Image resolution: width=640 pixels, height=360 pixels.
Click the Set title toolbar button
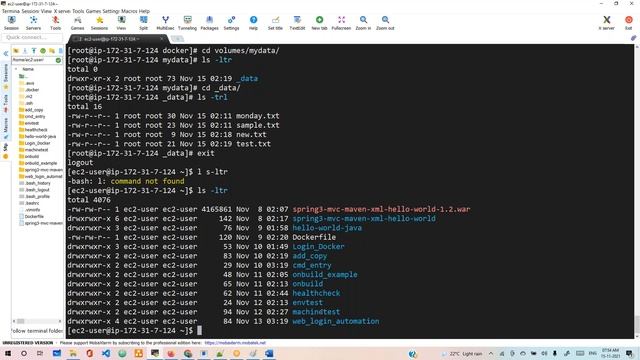276,23
